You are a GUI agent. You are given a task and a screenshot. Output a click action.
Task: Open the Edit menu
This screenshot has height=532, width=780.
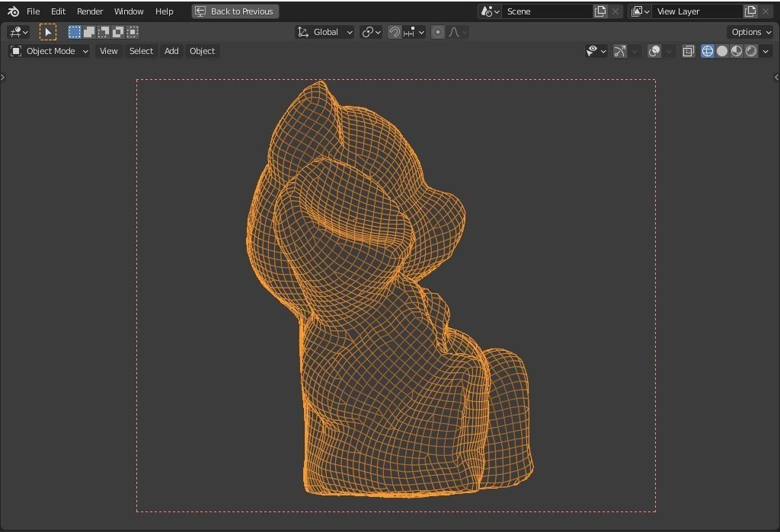coord(58,11)
